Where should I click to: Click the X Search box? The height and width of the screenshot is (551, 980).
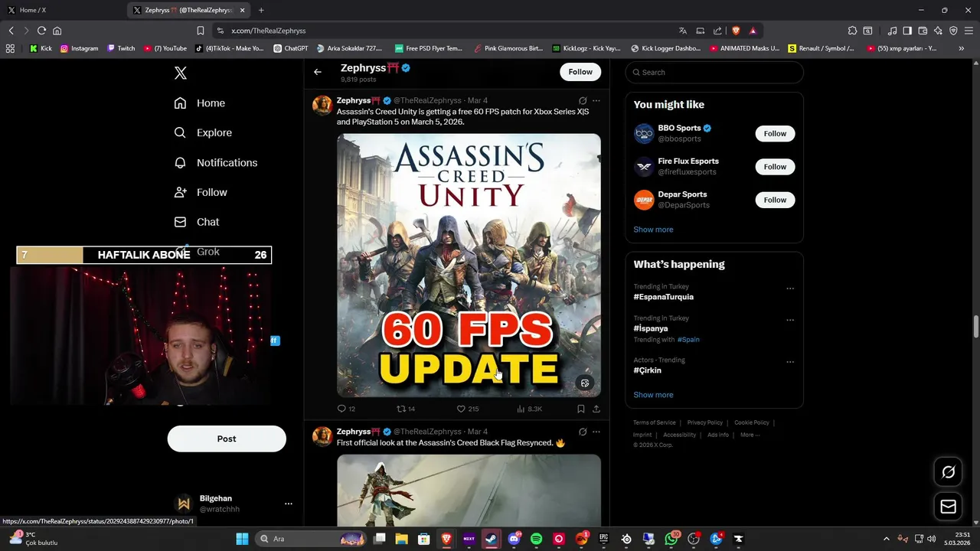pyautogui.click(x=714, y=72)
